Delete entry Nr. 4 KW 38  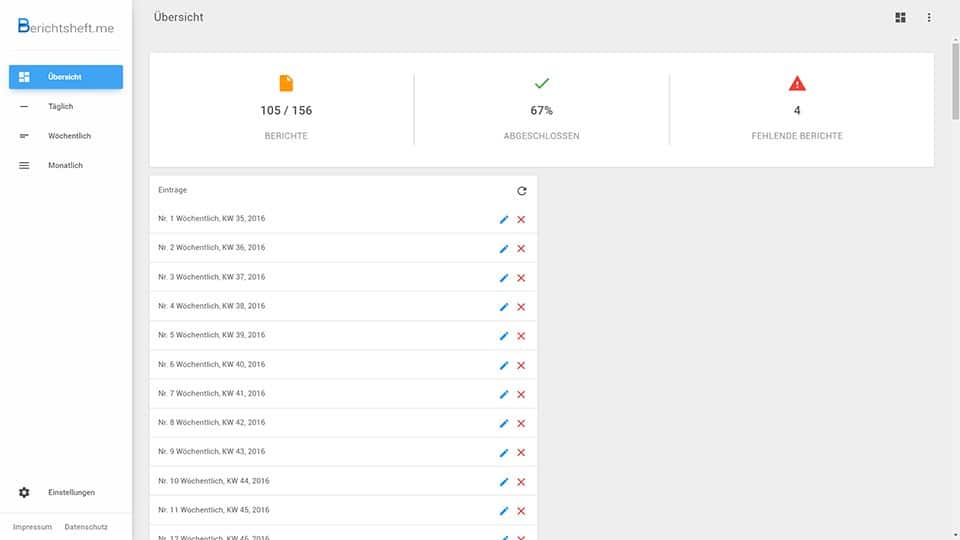coord(521,307)
